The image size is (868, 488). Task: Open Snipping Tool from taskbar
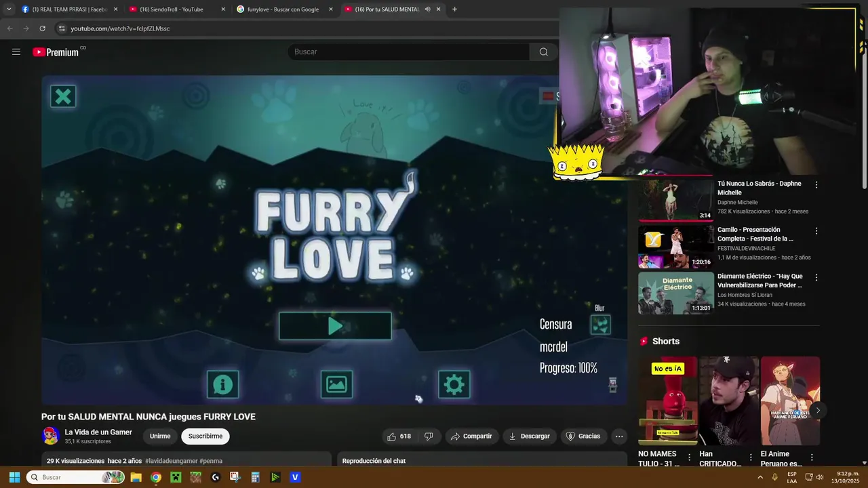(x=235, y=477)
